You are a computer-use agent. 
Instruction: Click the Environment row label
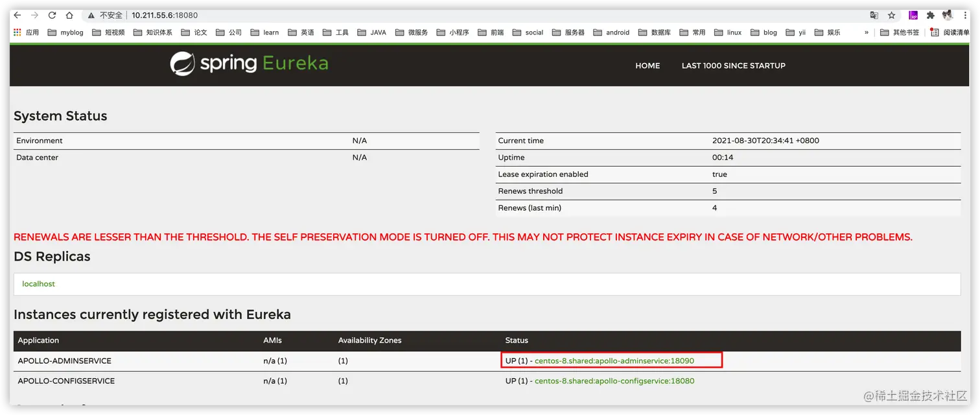pyautogui.click(x=40, y=141)
